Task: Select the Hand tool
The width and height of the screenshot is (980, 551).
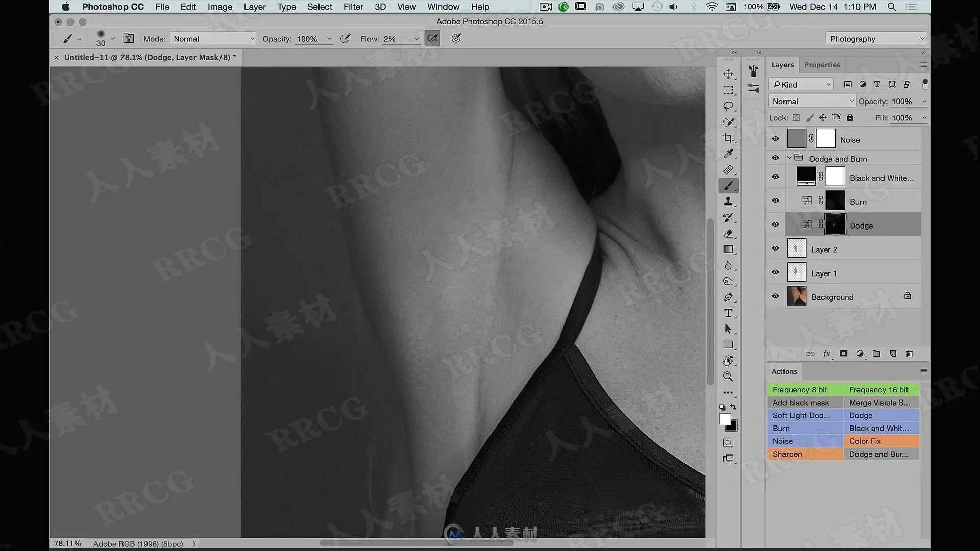Action: click(728, 361)
